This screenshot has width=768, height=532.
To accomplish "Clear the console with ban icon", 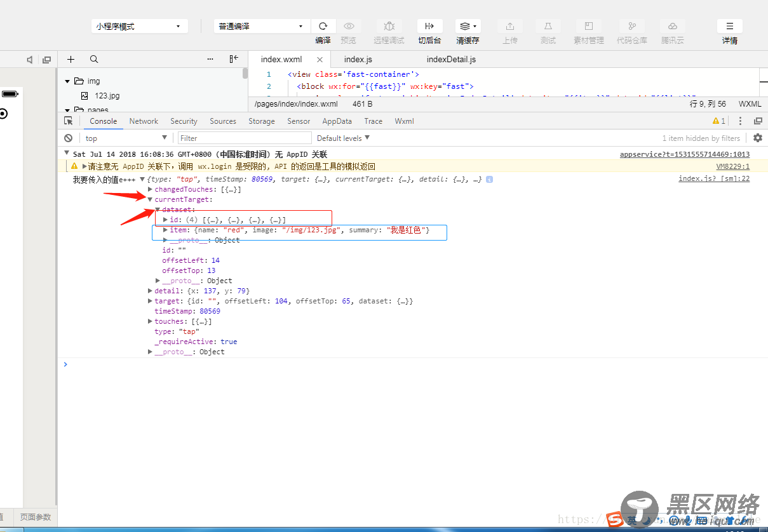I will coord(68,138).
